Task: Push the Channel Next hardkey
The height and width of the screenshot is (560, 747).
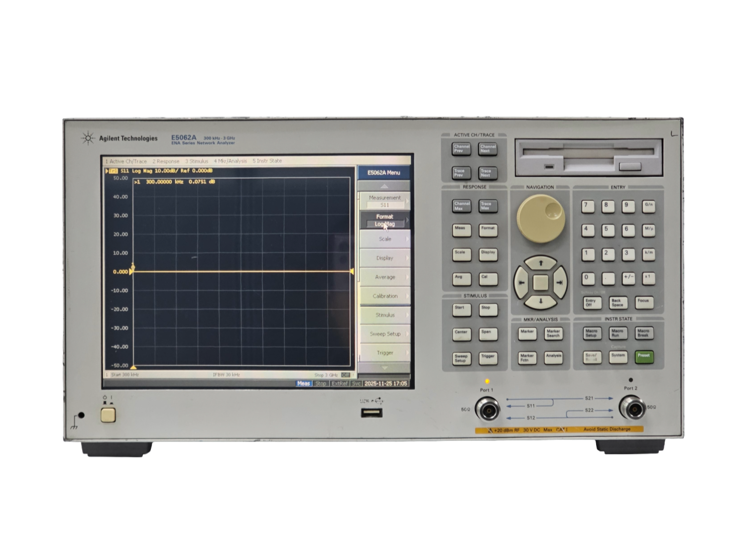Action: coord(488,148)
